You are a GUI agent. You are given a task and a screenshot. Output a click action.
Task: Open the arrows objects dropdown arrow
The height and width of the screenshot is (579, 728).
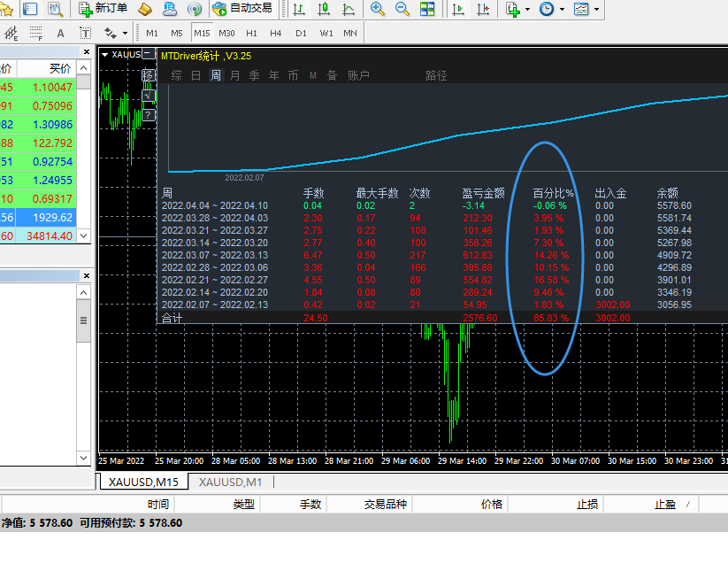click(125, 34)
